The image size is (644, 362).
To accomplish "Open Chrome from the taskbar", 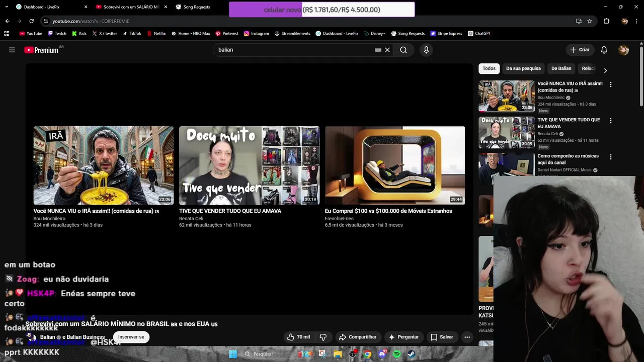I will [x=368, y=354].
